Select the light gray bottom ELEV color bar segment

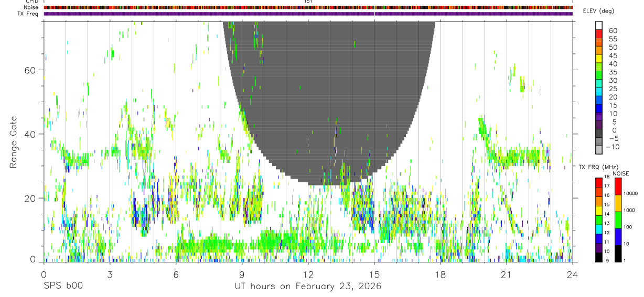point(599,150)
